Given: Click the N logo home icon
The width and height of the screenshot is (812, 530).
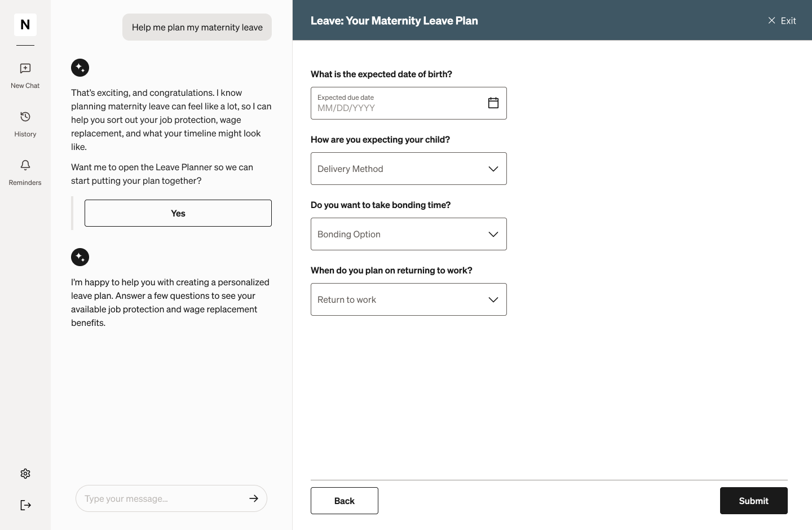Looking at the screenshot, I should tap(25, 25).
